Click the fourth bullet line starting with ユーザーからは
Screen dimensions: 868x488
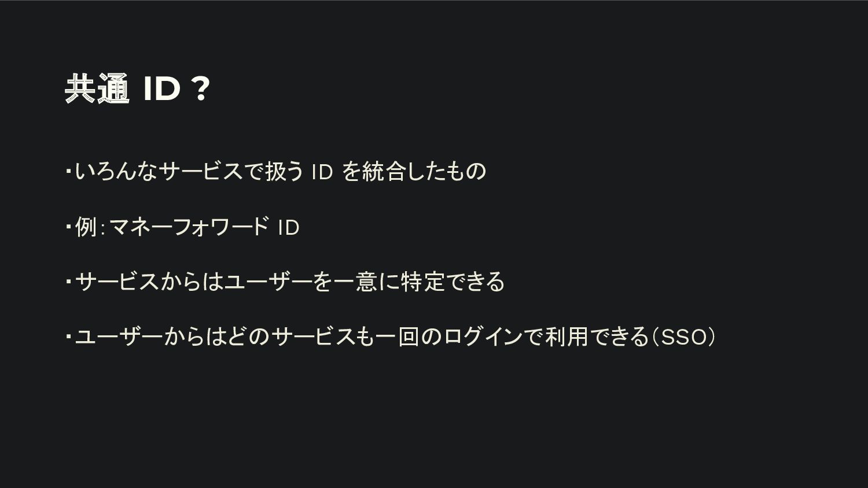pos(391,337)
